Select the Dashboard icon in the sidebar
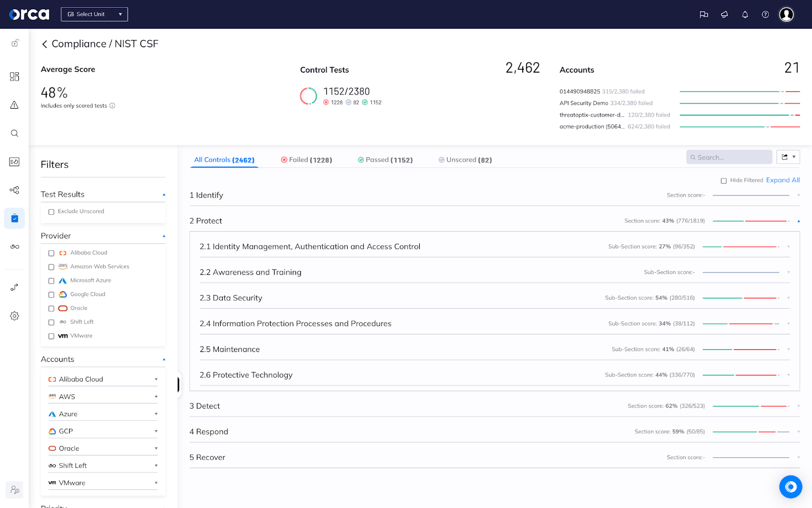Screen dimensions: 812x508 point(14,76)
